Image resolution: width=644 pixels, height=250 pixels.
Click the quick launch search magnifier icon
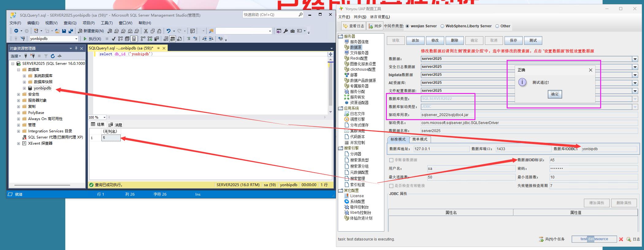[x=300, y=14]
